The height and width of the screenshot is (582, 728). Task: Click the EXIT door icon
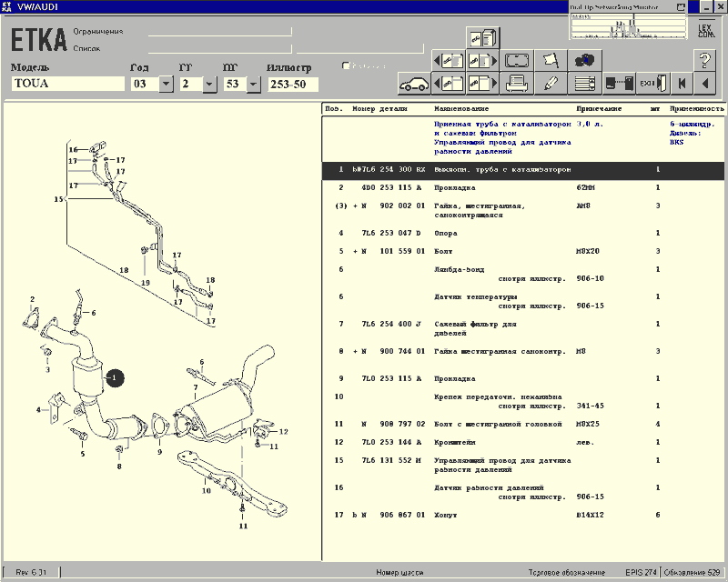pyautogui.click(x=647, y=85)
